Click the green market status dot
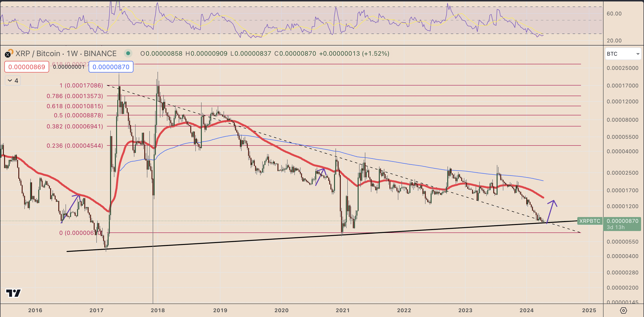 pos(128,53)
